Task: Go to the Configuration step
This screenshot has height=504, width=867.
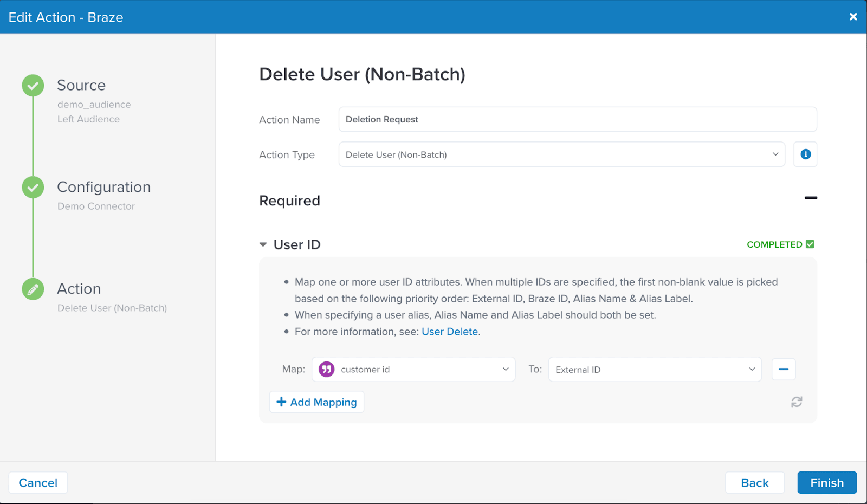Action: (103, 188)
